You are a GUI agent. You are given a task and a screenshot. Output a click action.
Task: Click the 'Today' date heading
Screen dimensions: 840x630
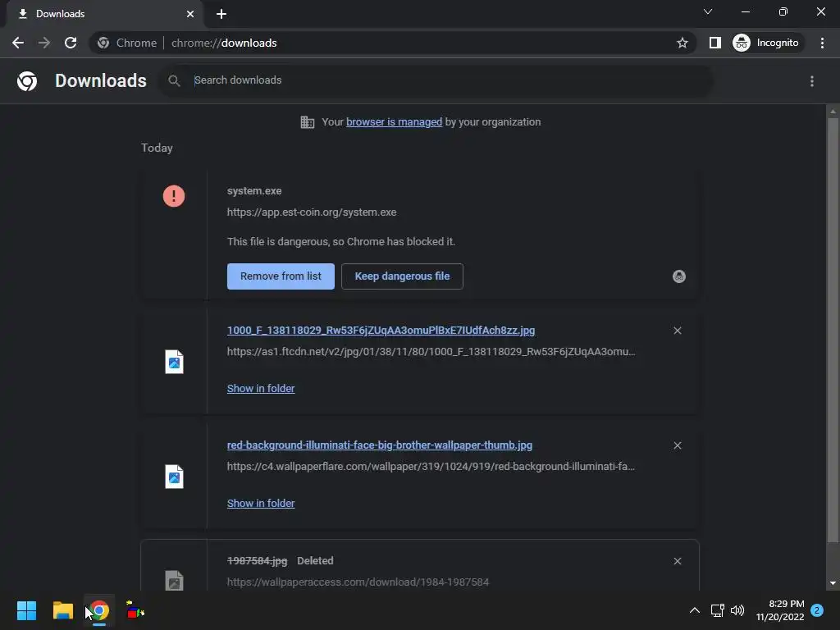[157, 148]
